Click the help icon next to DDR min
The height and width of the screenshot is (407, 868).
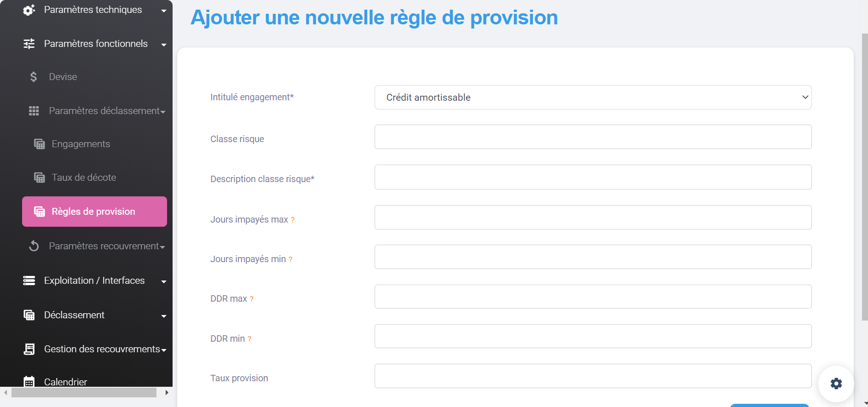pyautogui.click(x=249, y=339)
